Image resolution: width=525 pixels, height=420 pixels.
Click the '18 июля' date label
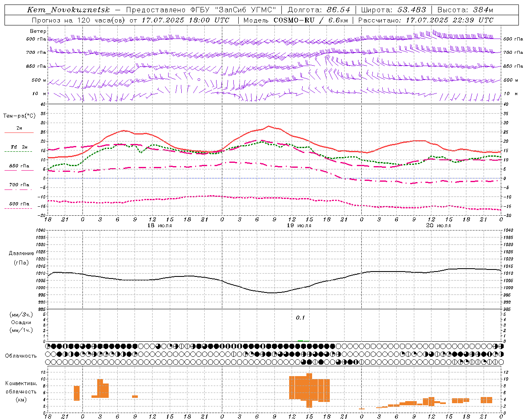[x=160, y=226]
